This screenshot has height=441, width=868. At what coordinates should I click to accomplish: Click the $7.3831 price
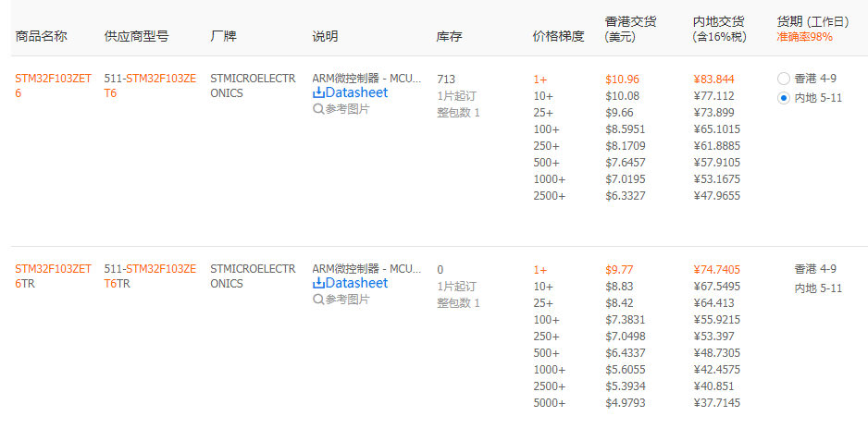[626, 319]
